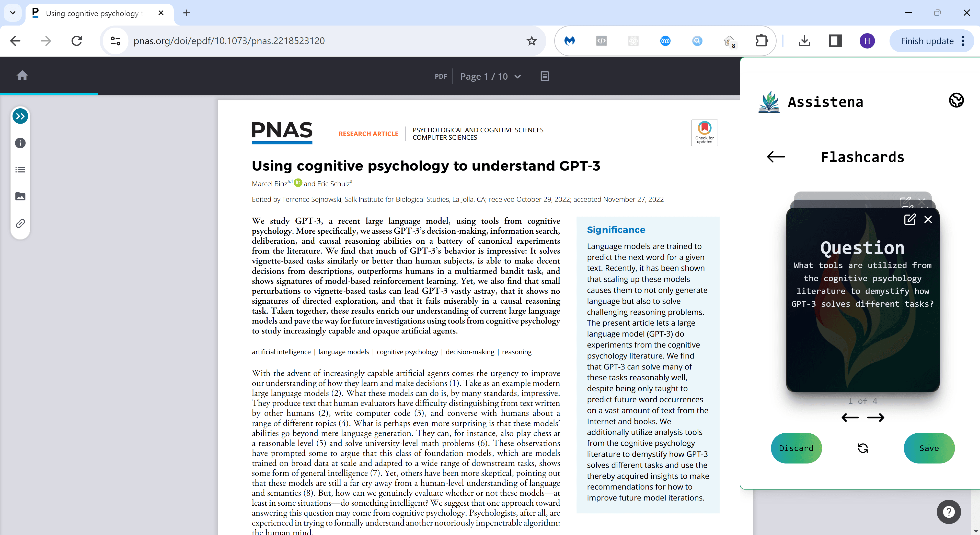The width and height of the screenshot is (980, 535).
Task: Edit the current flashcard question
Action: 910,219
